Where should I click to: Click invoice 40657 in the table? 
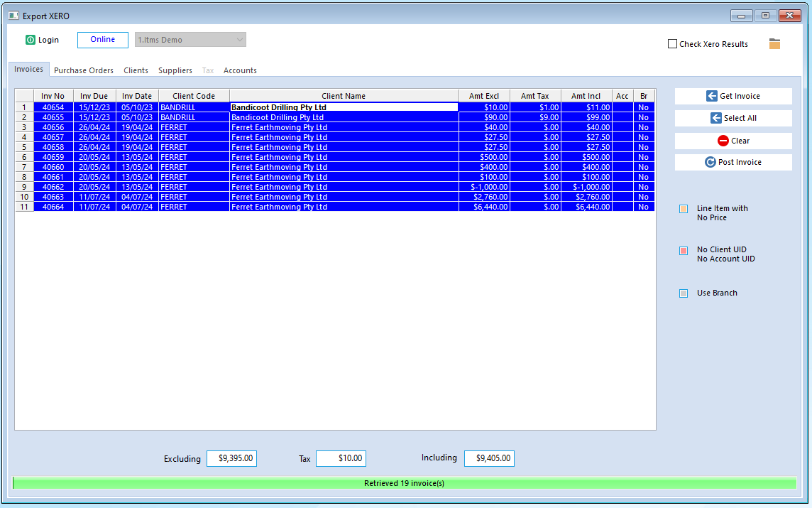tap(53, 137)
